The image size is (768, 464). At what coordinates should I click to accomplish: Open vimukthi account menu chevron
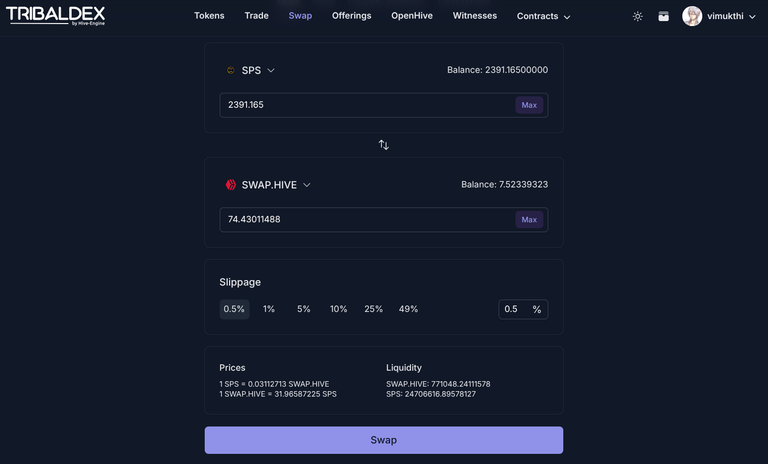point(752,17)
